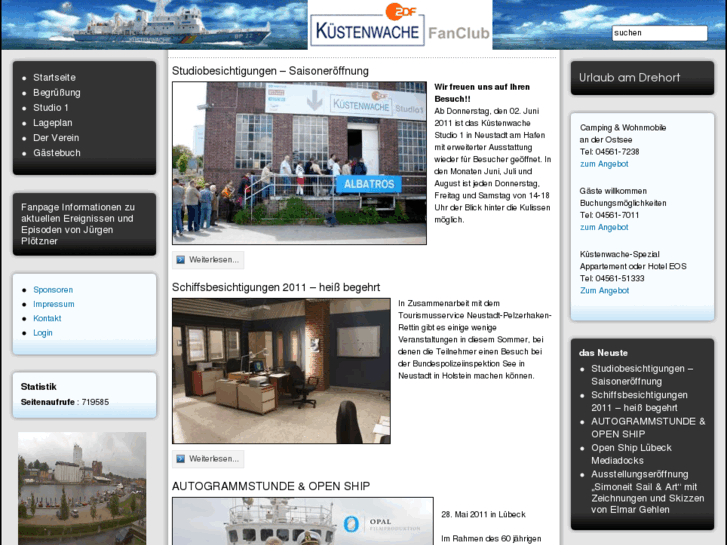Open the Begrüßung menu item
The height and width of the screenshot is (545, 727).
coord(57,93)
